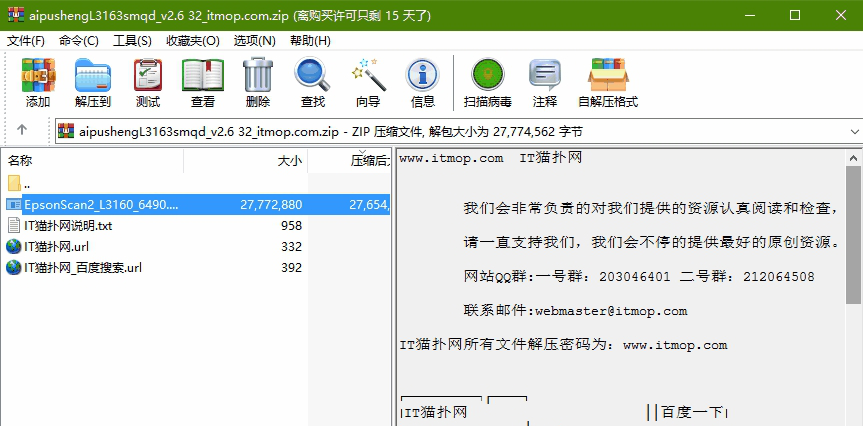Click the WinRAR title bar app icon

pos(16,15)
